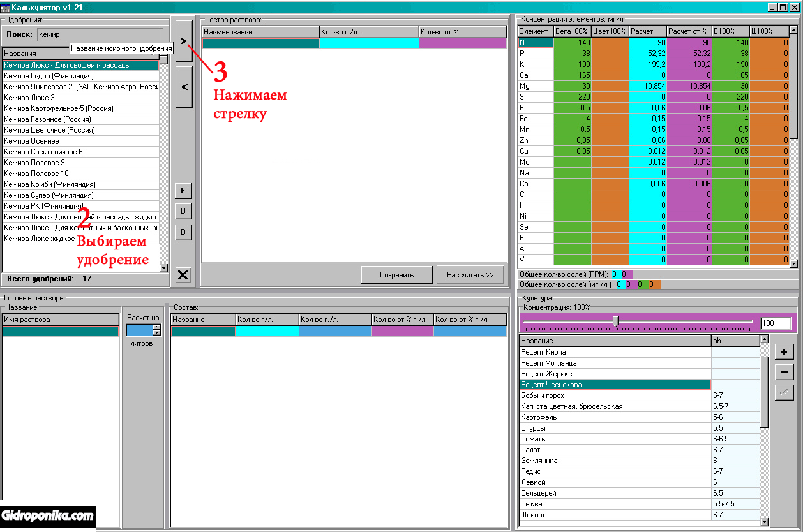Click element table scrollbar down arrow
The height and width of the screenshot is (532, 803).
(793, 262)
